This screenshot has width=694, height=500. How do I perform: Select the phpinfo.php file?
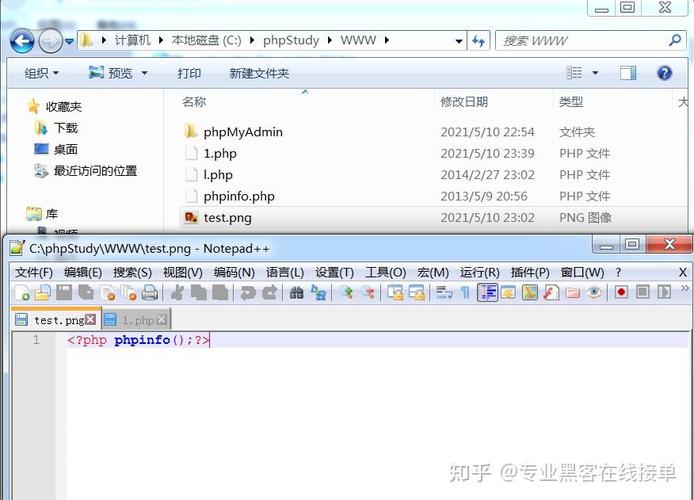[239, 196]
